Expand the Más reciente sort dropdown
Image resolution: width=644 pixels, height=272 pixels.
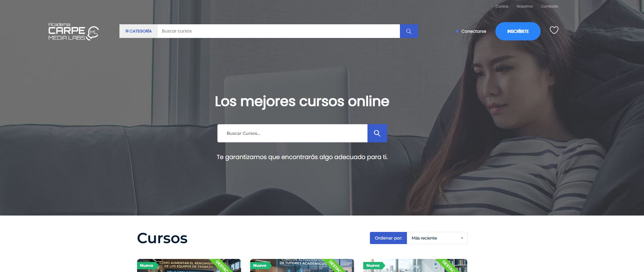[437, 238]
